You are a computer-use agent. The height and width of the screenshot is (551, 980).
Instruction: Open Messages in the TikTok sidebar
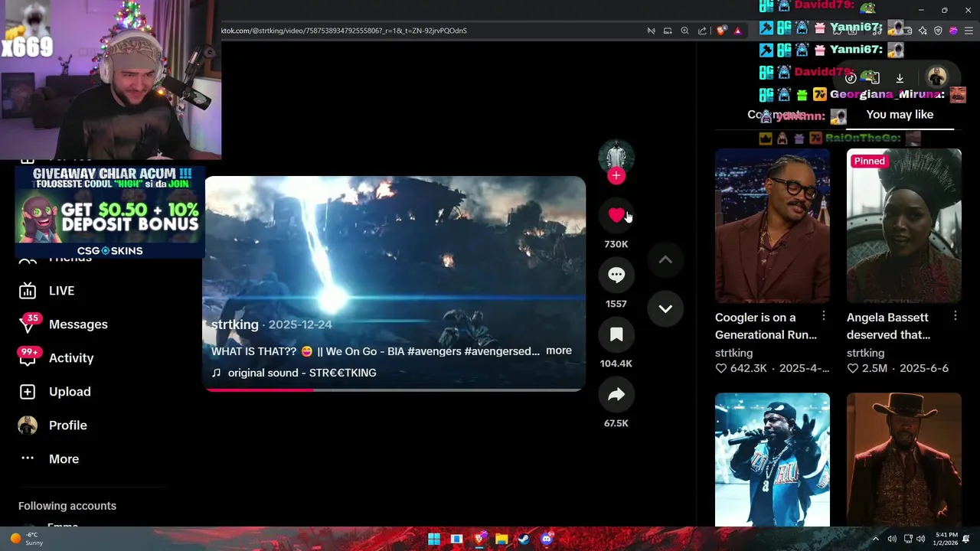click(78, 324)
